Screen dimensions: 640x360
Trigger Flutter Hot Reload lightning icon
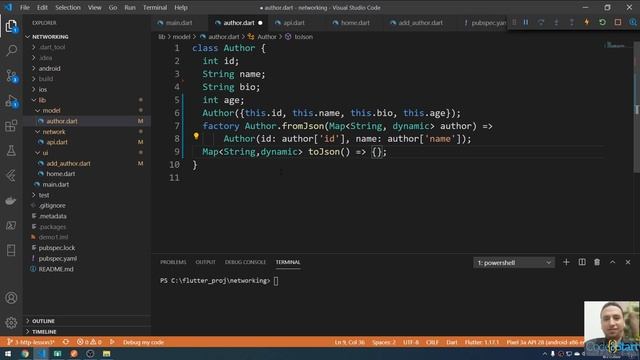587,22
